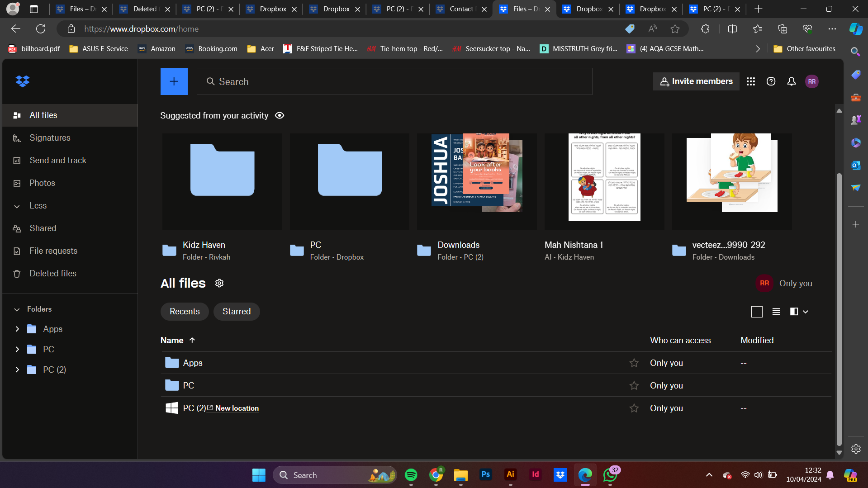Open the RR account avatar menu
Viewport: 868px width, 488px height.
pyautogui.click(x=812, y=81)
